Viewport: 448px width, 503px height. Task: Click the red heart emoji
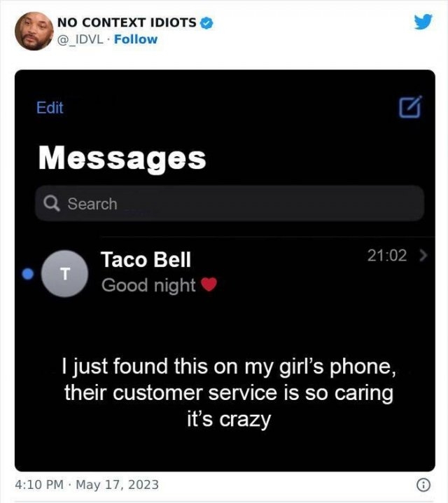pyautogui.click(x=209, y=284)
